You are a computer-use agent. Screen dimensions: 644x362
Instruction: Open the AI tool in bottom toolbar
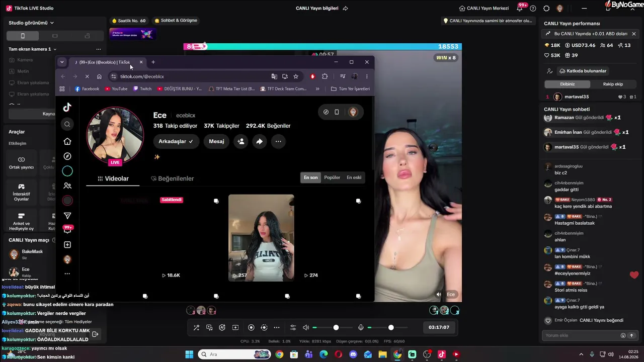[222, 328]
